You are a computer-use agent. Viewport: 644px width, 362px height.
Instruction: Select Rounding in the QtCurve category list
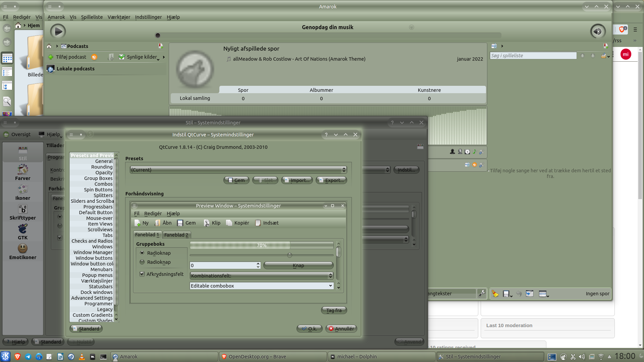102,167
